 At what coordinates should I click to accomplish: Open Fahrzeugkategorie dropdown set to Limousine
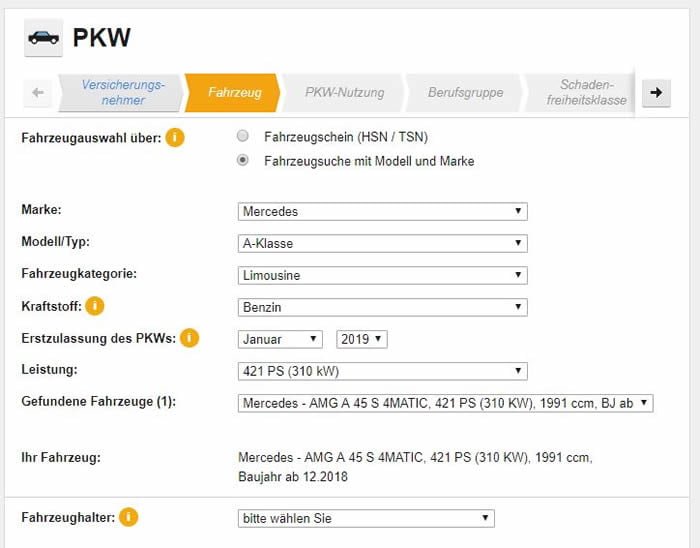click(x=382, y=275)
